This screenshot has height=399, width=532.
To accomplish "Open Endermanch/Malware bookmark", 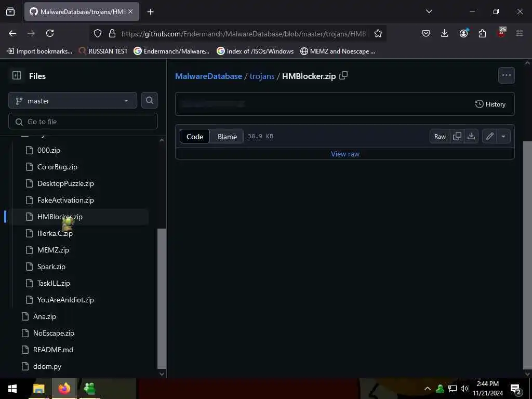I will click(171, 51).
